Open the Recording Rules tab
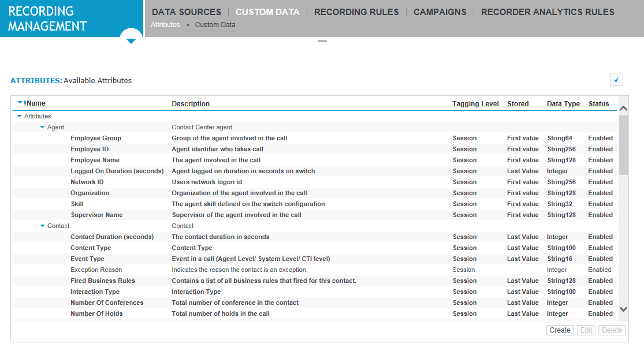This screenshot has width=644, height=347. (x=356, y=12)
